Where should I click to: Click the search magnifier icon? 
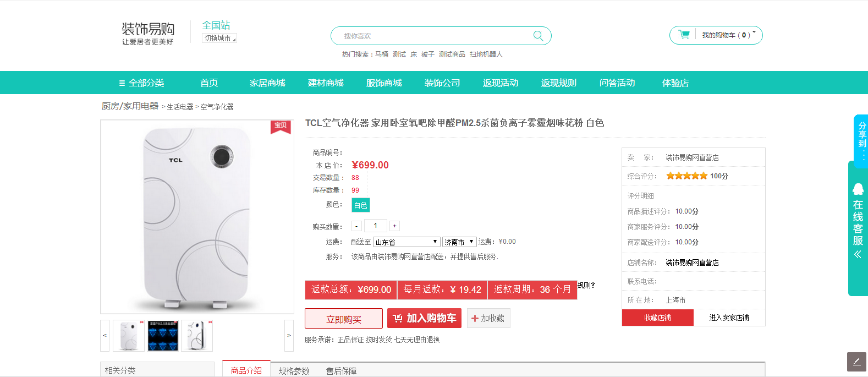(x=538, y=36)
